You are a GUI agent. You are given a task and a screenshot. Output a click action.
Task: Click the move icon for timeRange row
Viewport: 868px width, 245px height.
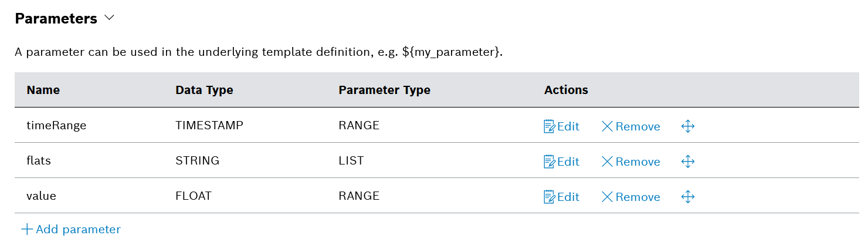(688, 126)
